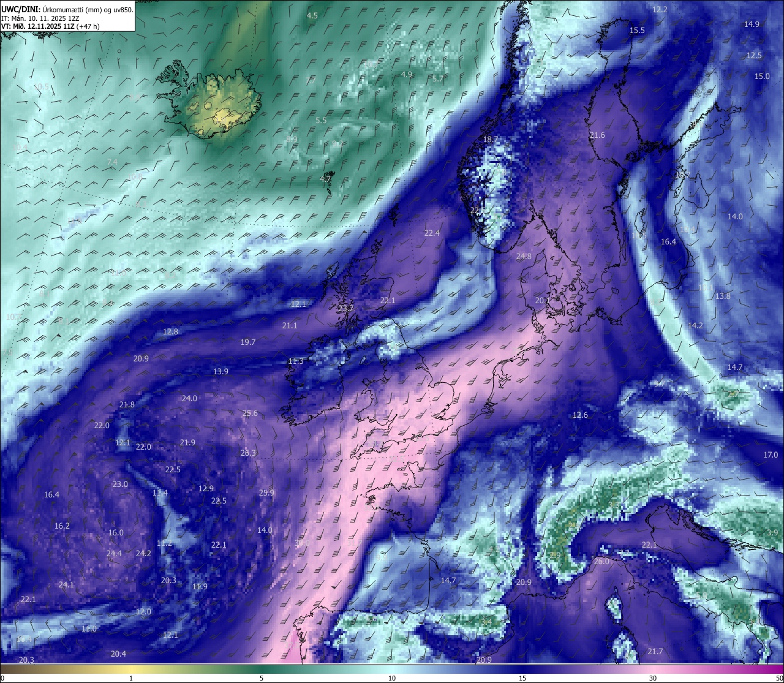Click the map value '16.0'
Image resolution: width=784 pixels, height=683 pixels.
point(116,532)
